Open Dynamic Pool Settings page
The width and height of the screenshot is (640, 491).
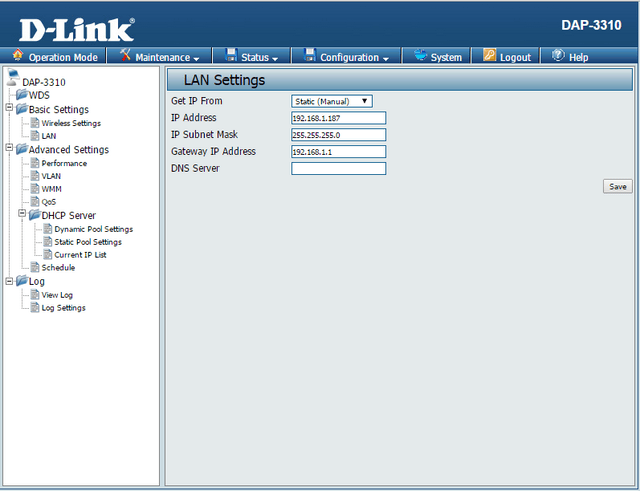(93, 229)
